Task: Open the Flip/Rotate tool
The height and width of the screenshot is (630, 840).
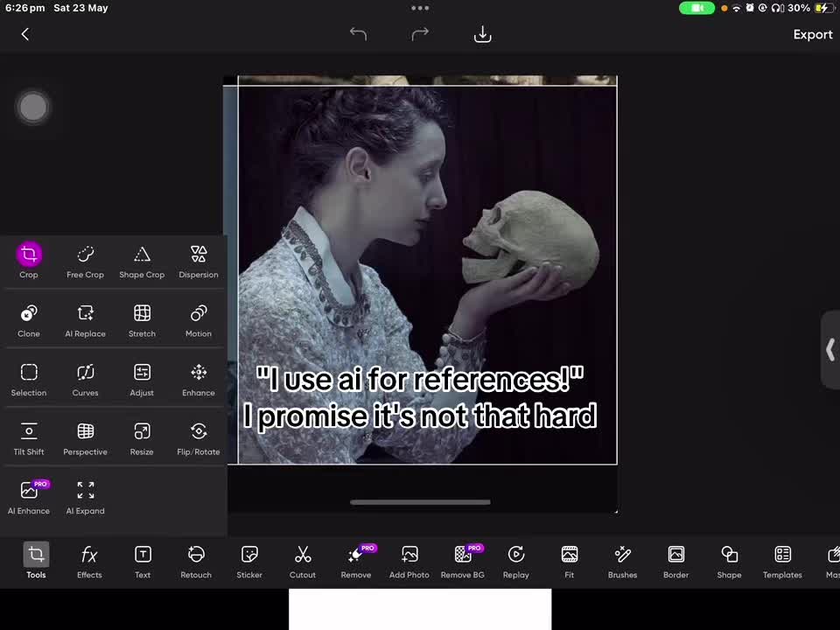Action: (199, 439)
